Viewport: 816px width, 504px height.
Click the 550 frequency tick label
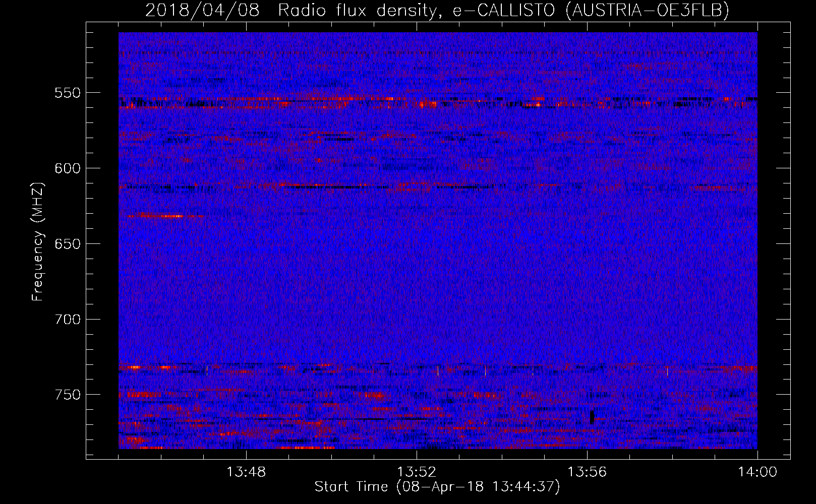pos(68,93)
